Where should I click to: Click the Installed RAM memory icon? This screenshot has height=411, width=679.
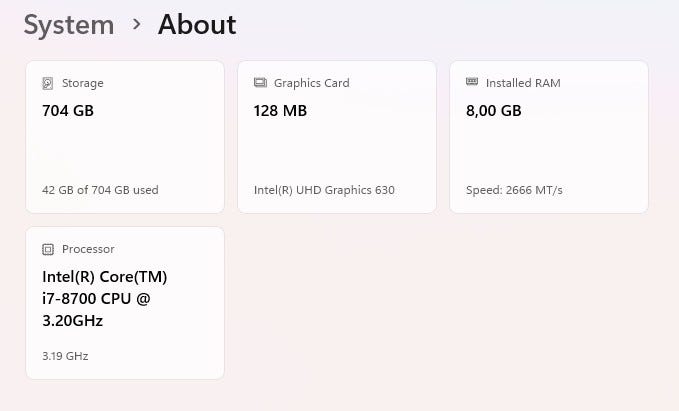point(472,83)
